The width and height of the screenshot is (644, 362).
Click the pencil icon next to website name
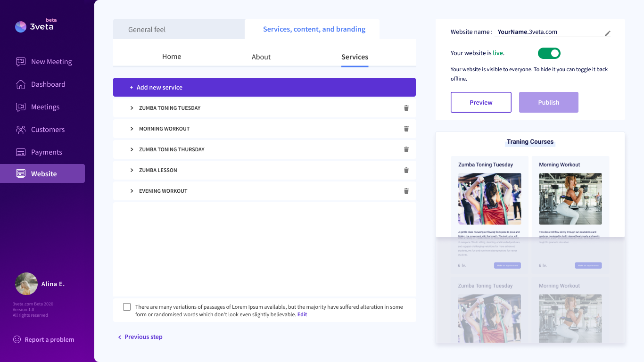[x=608, y=33]
